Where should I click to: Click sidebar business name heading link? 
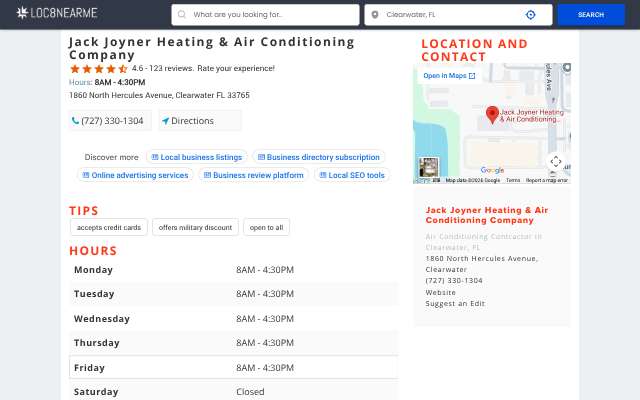pos(487,215)
